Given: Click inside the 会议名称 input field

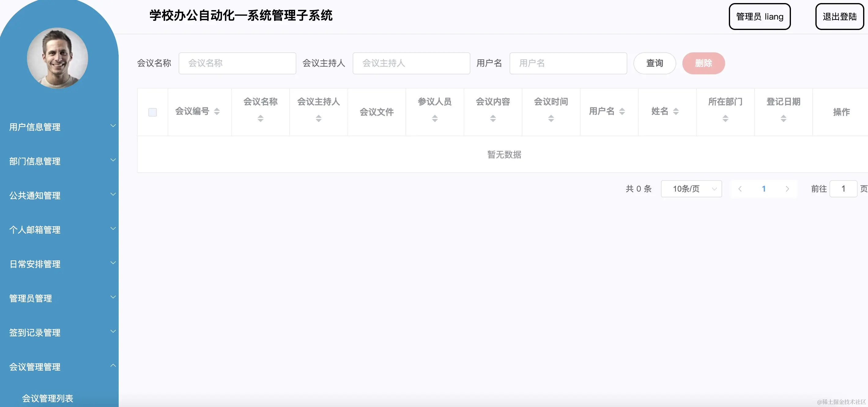Looking at the screenshot, I should (x=237, y=63).
